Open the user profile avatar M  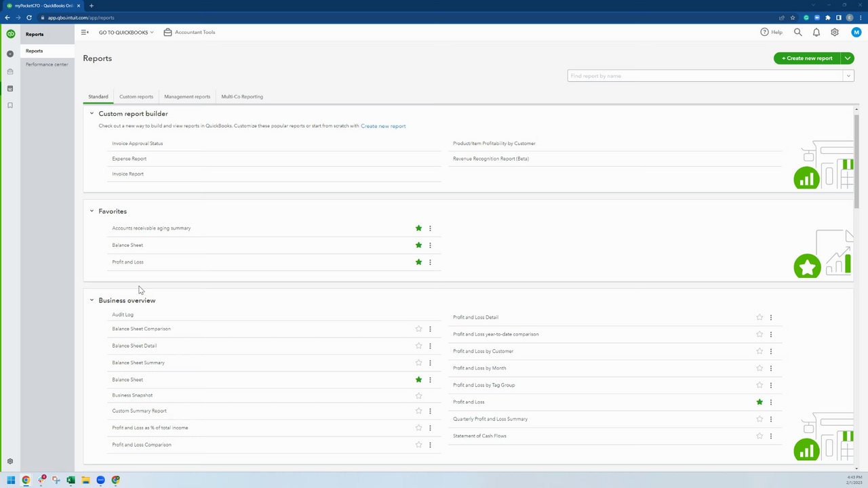(856, 32)
